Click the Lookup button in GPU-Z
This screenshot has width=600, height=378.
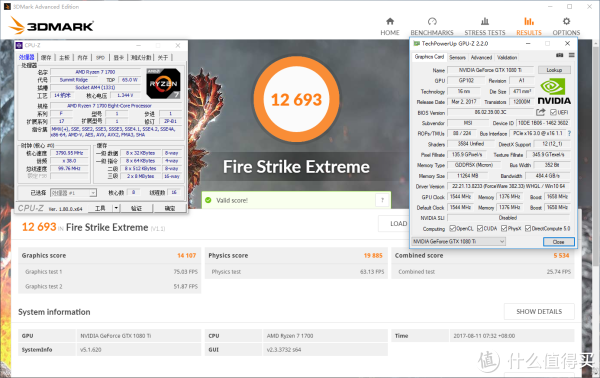pos(554,70)
